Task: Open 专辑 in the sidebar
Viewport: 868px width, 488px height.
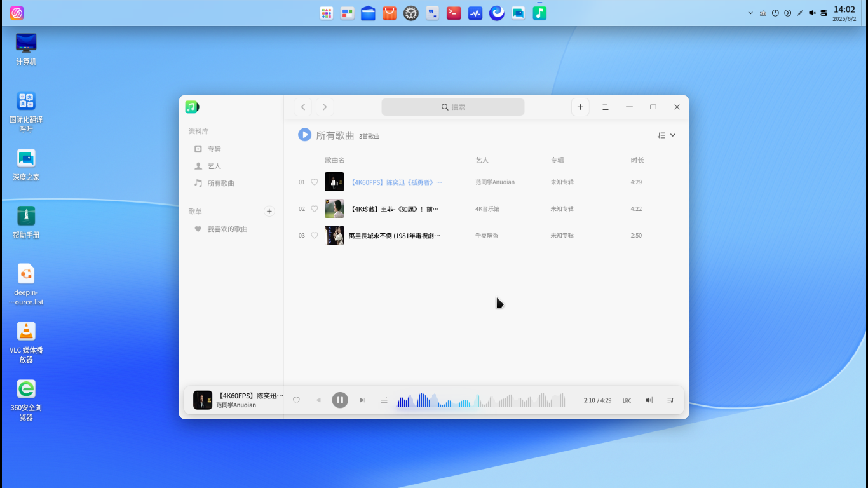Action: 233,149
